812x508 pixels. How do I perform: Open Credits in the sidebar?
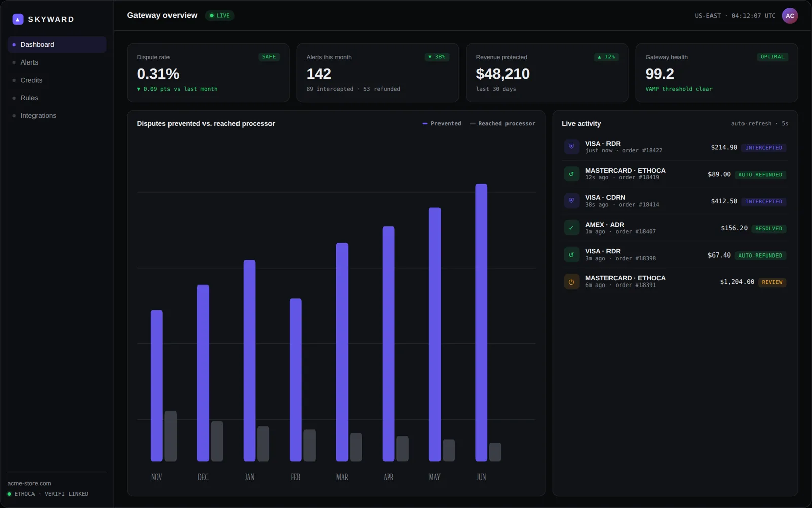[57, 80]
